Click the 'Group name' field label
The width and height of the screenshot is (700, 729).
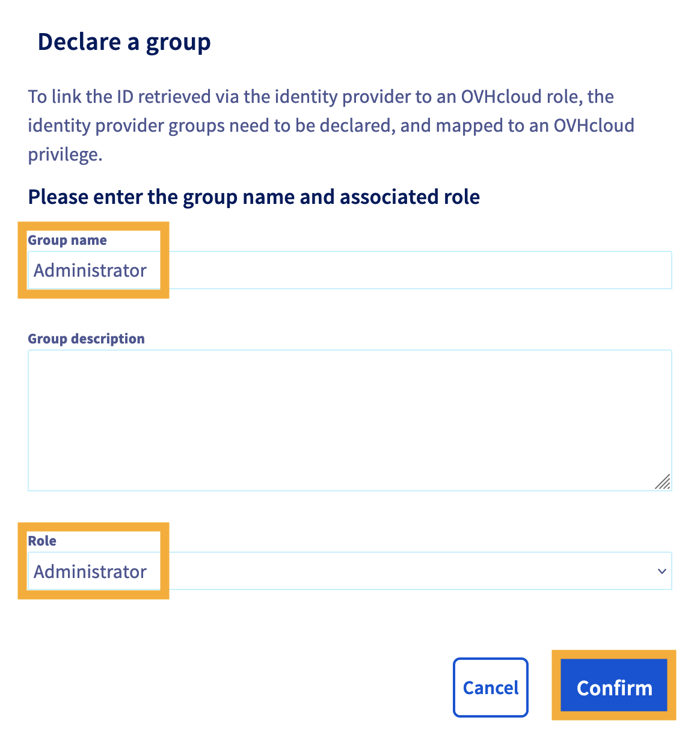click(67, 240)
